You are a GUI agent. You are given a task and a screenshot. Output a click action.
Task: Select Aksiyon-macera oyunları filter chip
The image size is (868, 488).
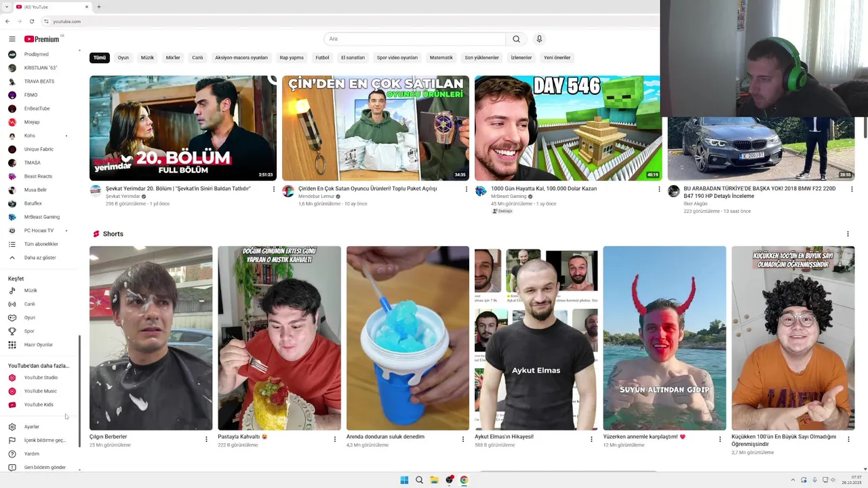tap(241, 58)
